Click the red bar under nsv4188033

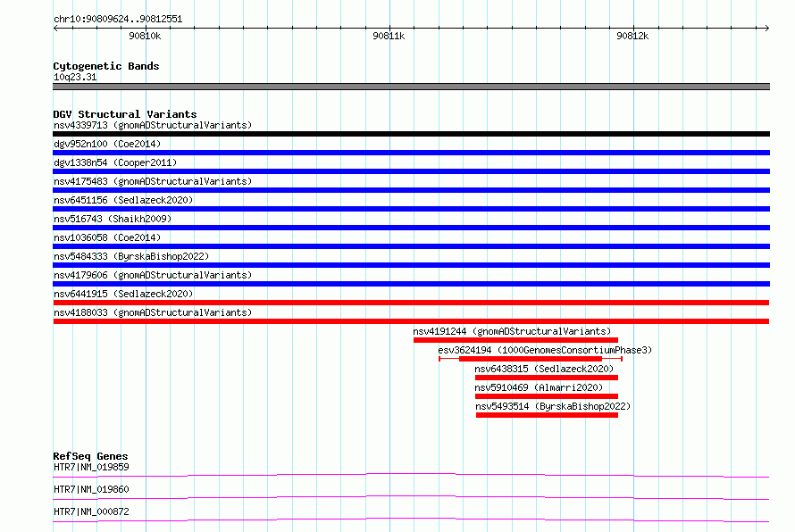click(x=411, y=321)
